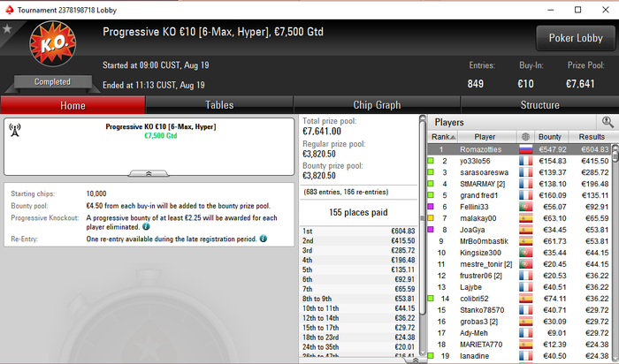
Task: Click the prize list scrollbar
Action: coord(423,235)
